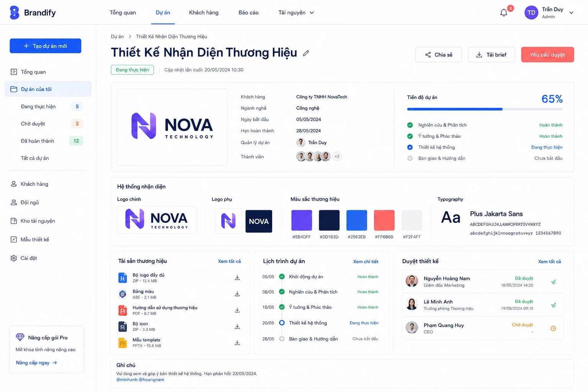Download the Mẫu template PPTX file
This screenshot has width=588, height=392.
[x=237, y=343]
